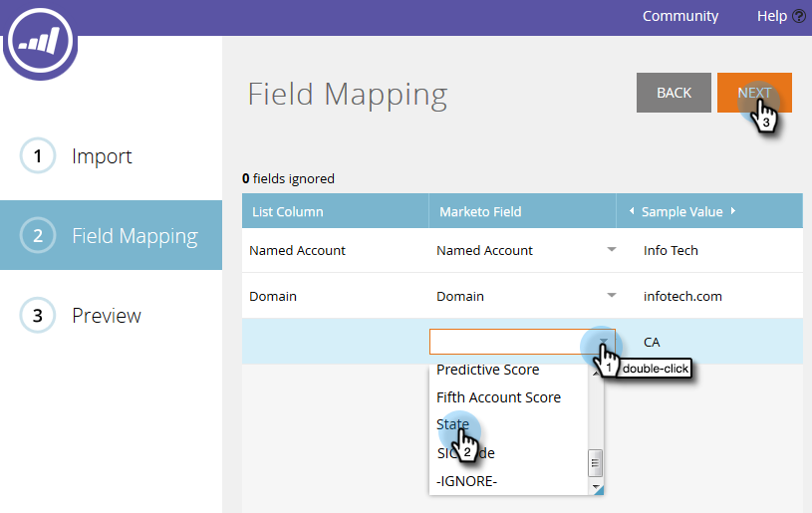812x513 pixels.
Task: Select State from the dropdown list
Action: pos(452,424)
